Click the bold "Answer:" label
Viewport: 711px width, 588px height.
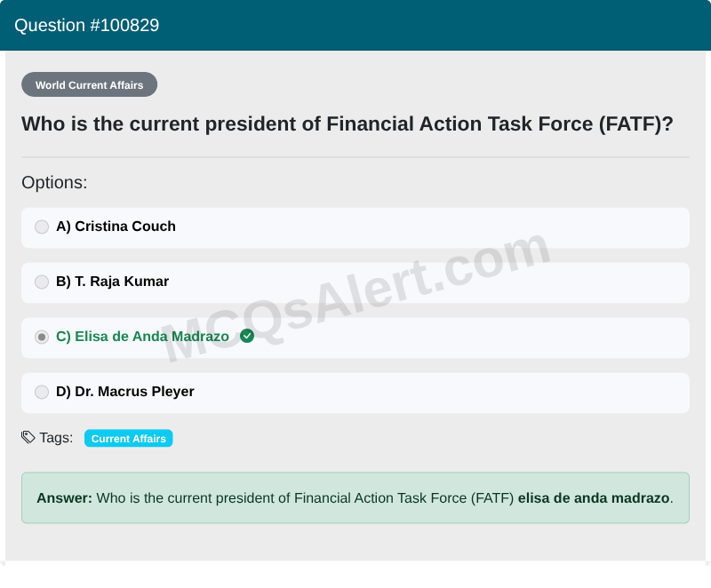(64, 498)
